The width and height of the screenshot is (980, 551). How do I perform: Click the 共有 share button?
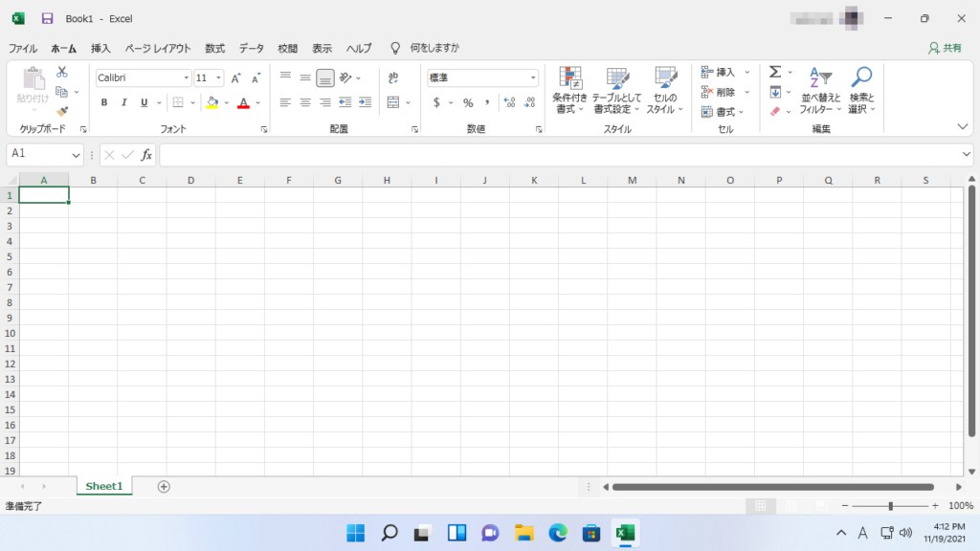(946, 48)
